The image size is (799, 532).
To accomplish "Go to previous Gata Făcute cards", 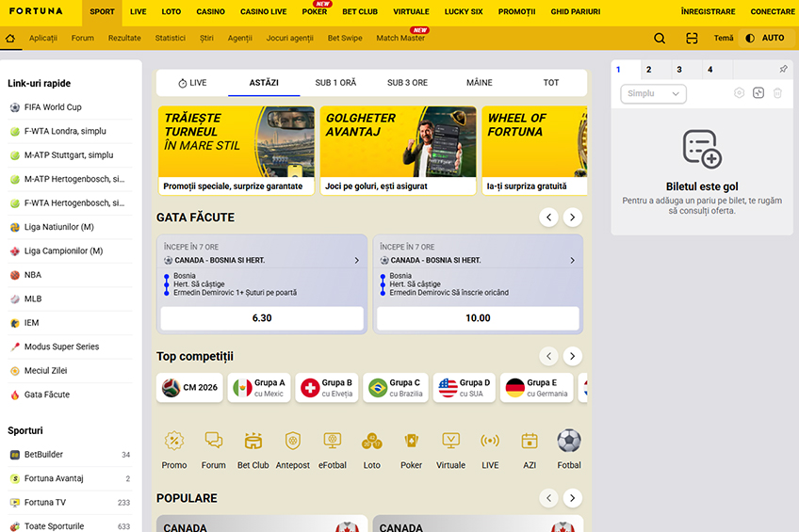I will (548, 218).
